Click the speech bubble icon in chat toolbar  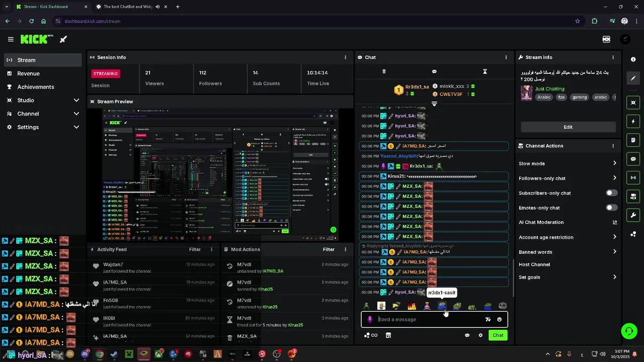[x=434, y=71]
